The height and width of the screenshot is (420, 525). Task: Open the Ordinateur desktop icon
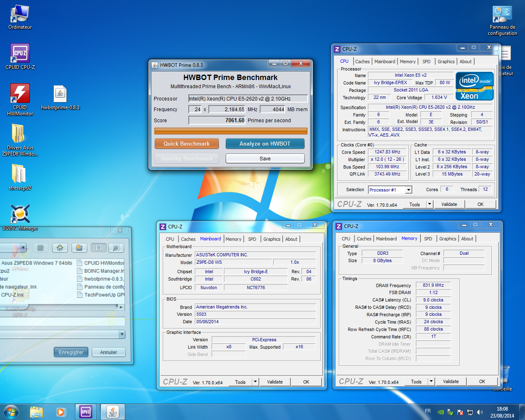pos(20,17)
